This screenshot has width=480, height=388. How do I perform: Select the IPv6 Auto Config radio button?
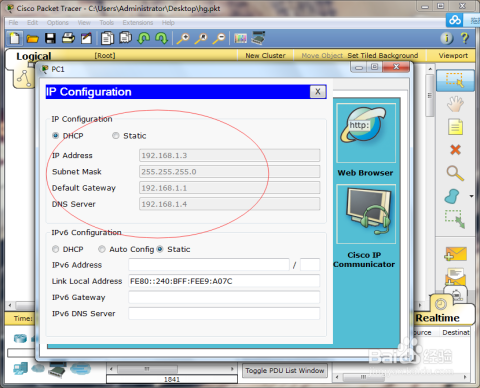click(102, 249)
